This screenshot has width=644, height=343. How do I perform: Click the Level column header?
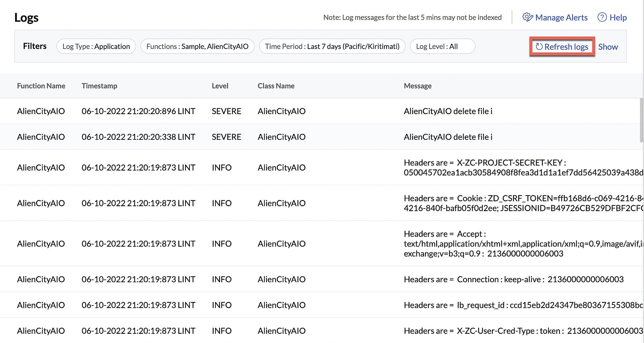220,86
